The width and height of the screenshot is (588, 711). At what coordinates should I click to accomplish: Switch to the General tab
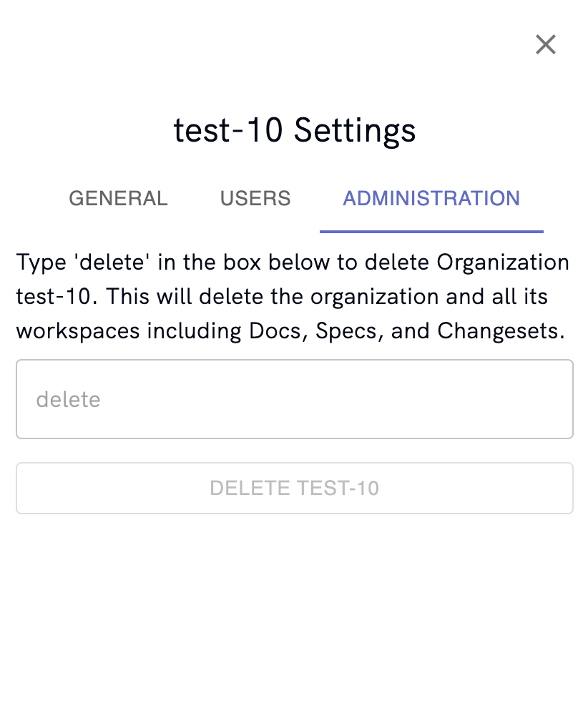pos(118,199)
